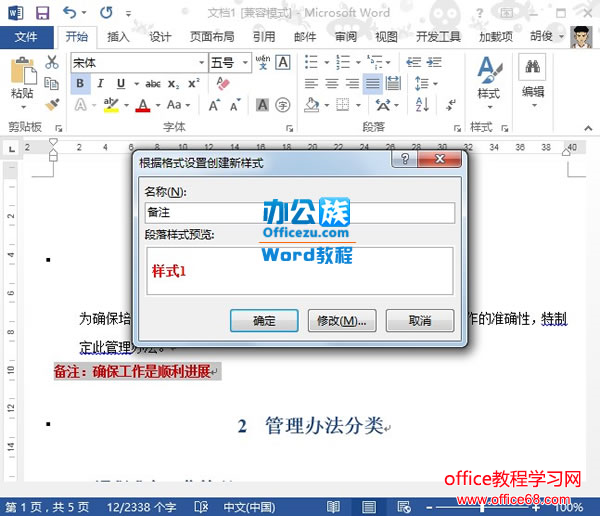Screen dimensions: 600x516
Task: Clear all formatting with the eraser icon
Action: [223, 83]
